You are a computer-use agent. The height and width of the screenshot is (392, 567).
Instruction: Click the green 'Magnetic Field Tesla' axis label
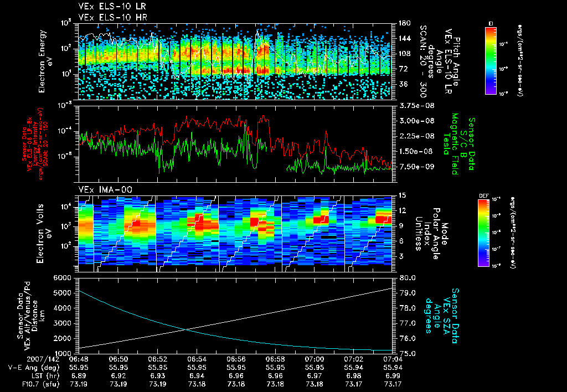tap(451, 144)
